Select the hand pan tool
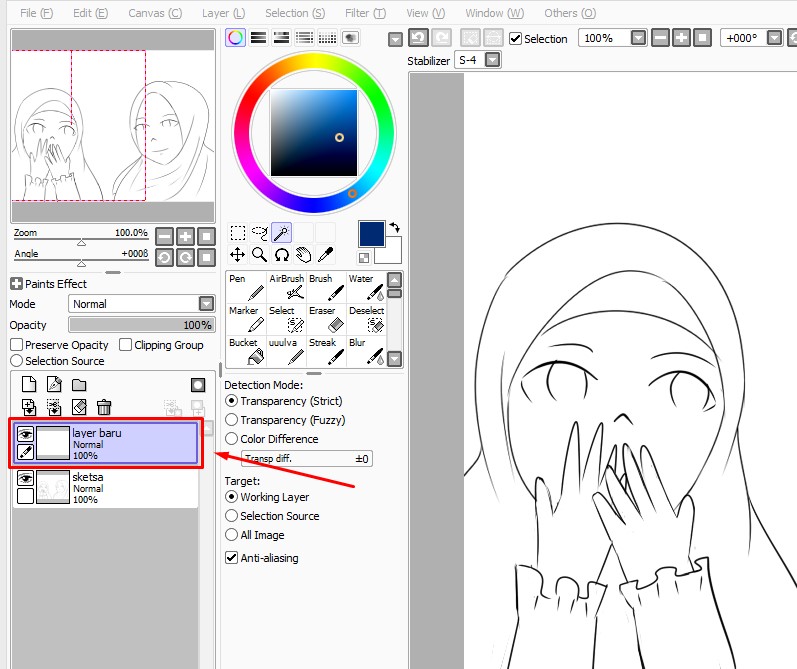 tap(303, 255)
